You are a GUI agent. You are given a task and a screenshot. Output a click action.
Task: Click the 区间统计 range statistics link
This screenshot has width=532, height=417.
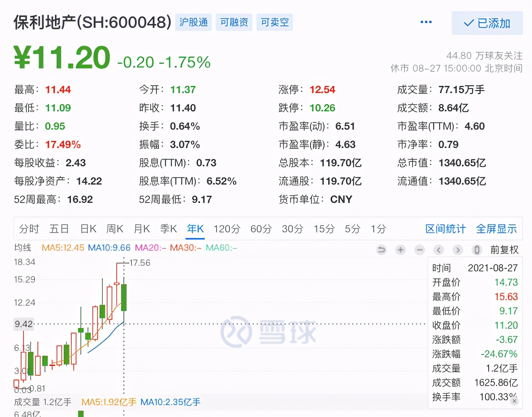(x=445, y=229)
